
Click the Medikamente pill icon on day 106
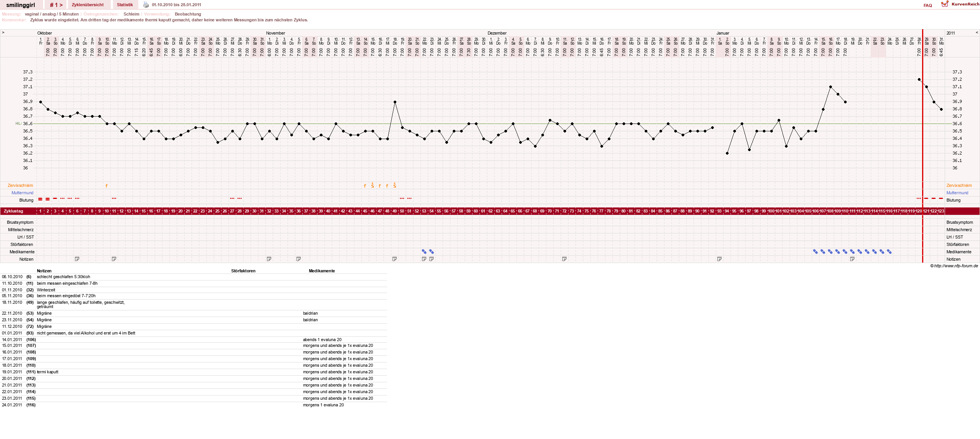(815, 252)
